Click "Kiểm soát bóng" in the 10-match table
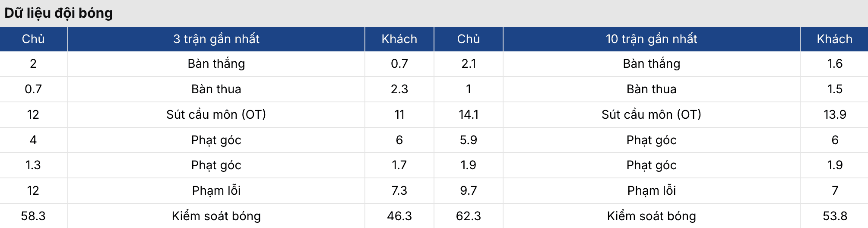The image size is (868, 228). [x=651, y=216]
